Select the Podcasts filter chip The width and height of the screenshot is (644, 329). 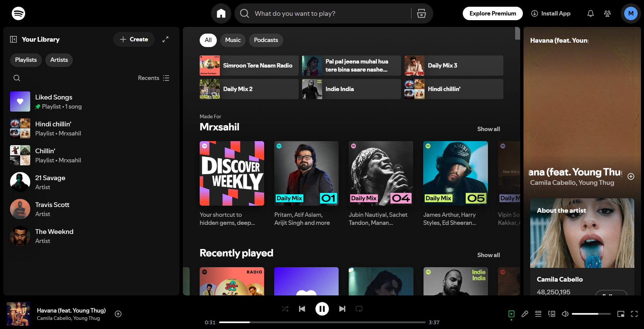(266, 40)
